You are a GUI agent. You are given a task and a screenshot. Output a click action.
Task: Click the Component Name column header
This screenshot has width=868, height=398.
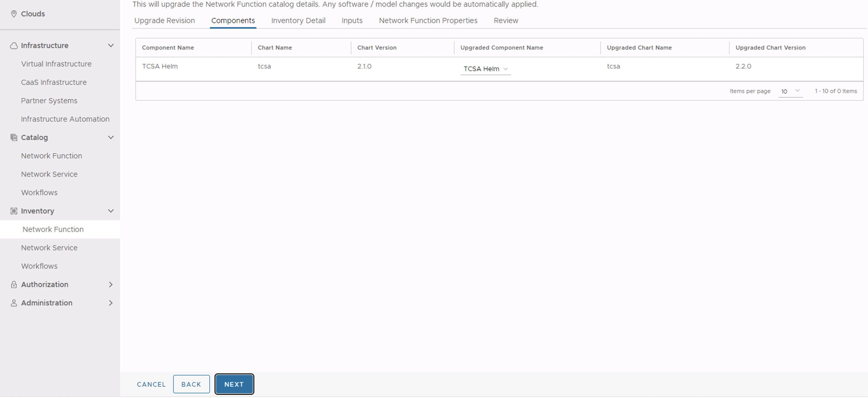point(168,48)
